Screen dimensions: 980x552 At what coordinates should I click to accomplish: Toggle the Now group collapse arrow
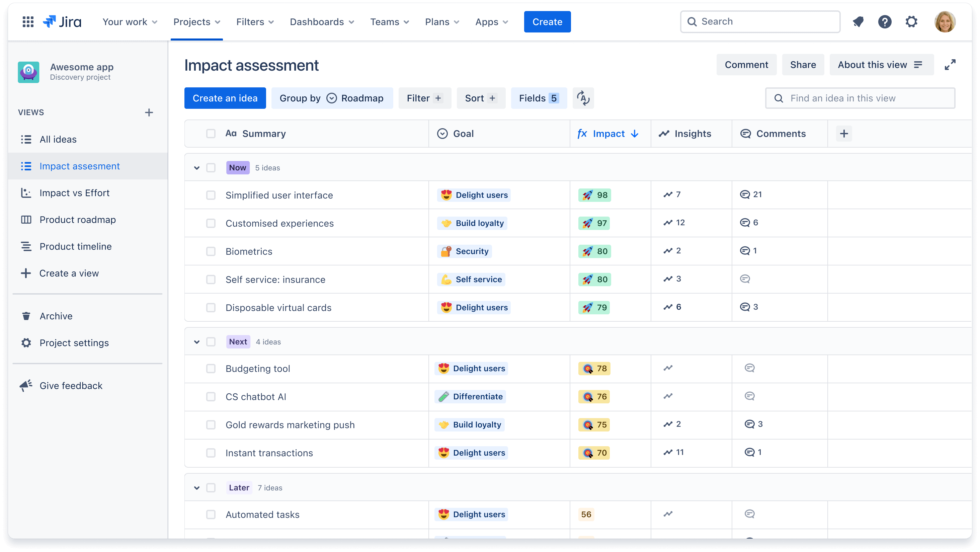pyautogui.click(x=196, y=168)
